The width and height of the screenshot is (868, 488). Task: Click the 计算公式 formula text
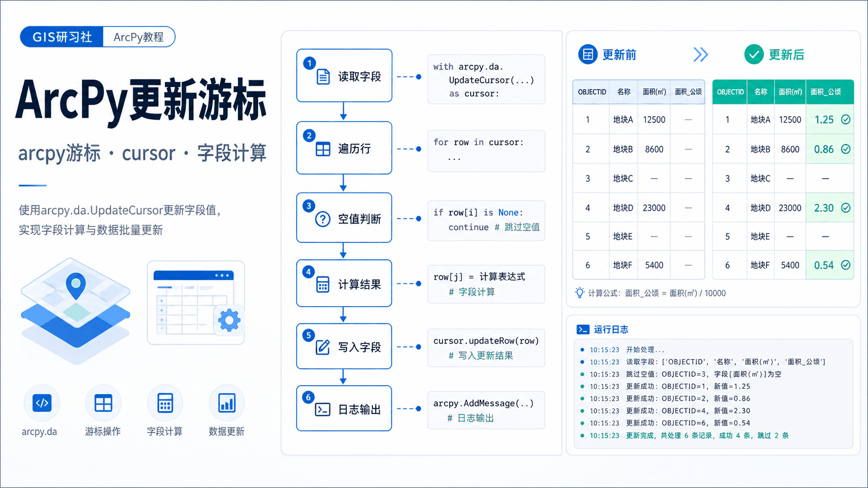(x=657, y=293)
